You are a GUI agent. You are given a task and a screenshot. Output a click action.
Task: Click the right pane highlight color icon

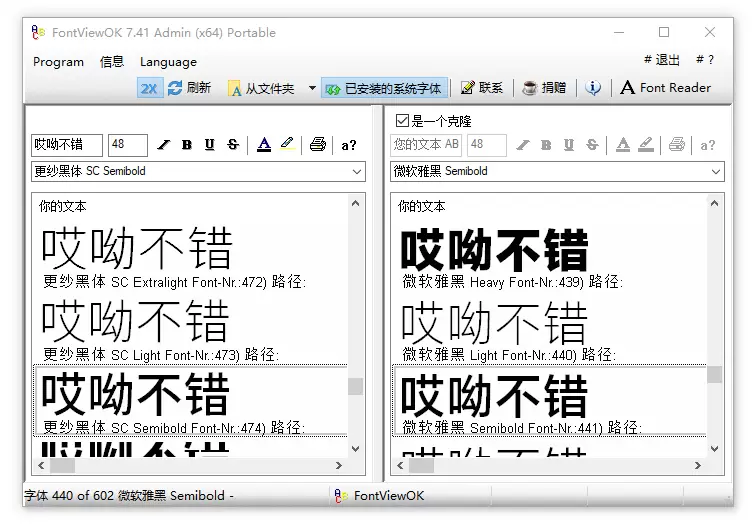tap(646, 144)
